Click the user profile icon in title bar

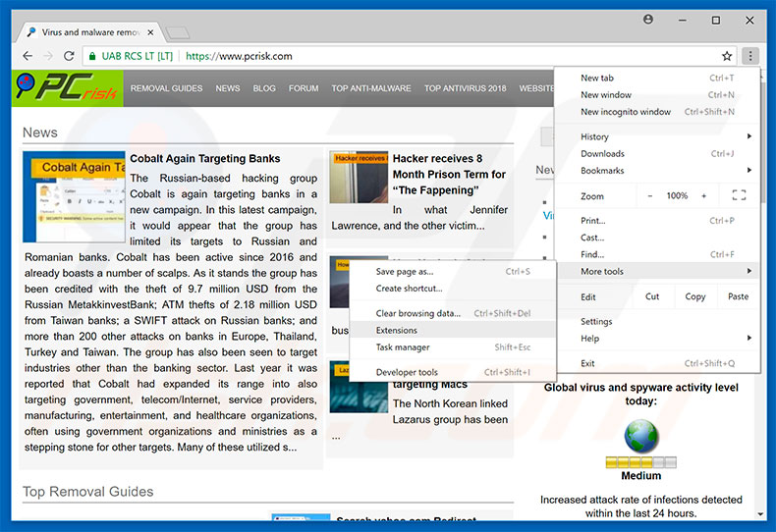pyautogui.click(x=648, y=20)
